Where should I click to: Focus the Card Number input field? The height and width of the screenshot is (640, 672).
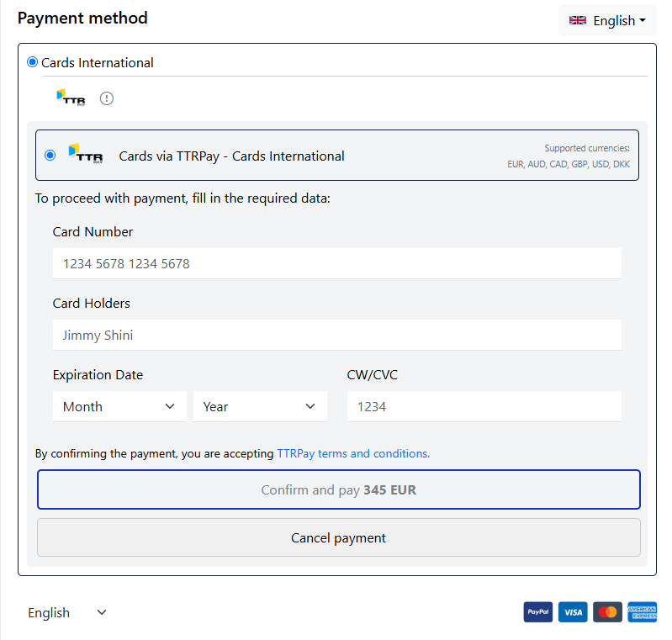(x=337, y=263)
